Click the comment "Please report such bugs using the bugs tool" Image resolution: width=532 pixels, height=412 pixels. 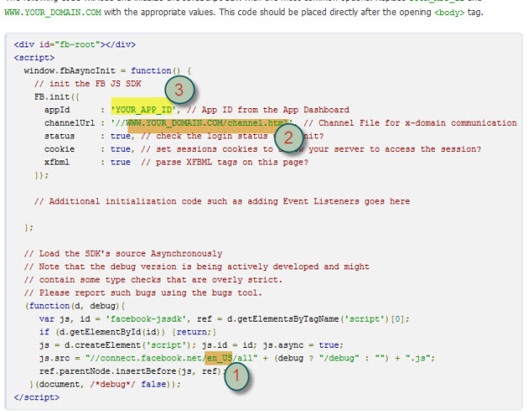coord(143,293)
